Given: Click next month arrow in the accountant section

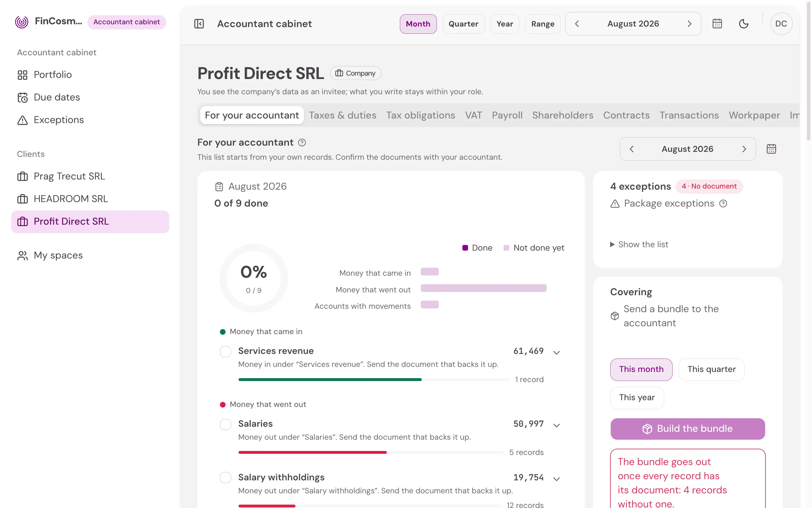Looking at the screenshot, I should click(x=744, y=149).
